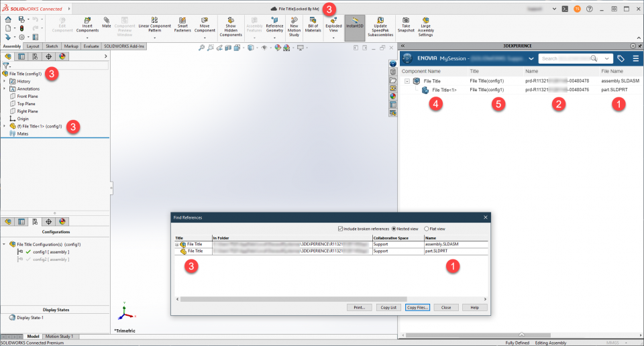Screen dimensions: 644x346
Task: Create an Exploded View
Action: pyautogui.click(x=333, y=25)
